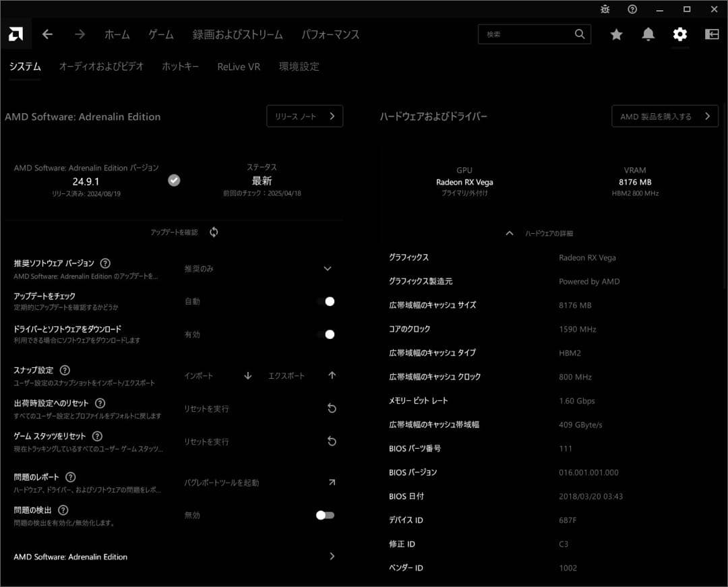Navigate back with the left arrow icon
This screenshot has height=587, width=728.
point(47,34)
